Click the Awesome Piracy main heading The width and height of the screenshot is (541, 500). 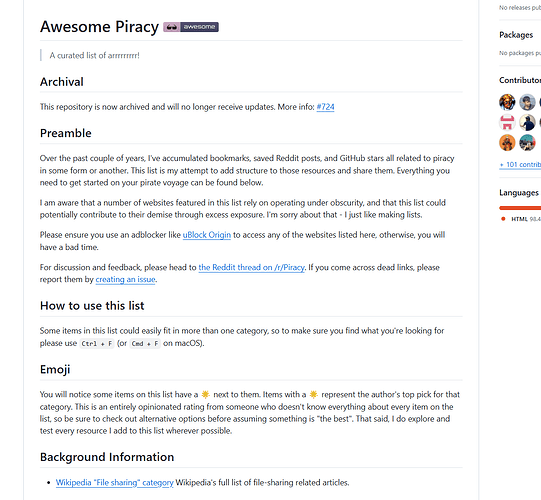click(x=99, y=27)
